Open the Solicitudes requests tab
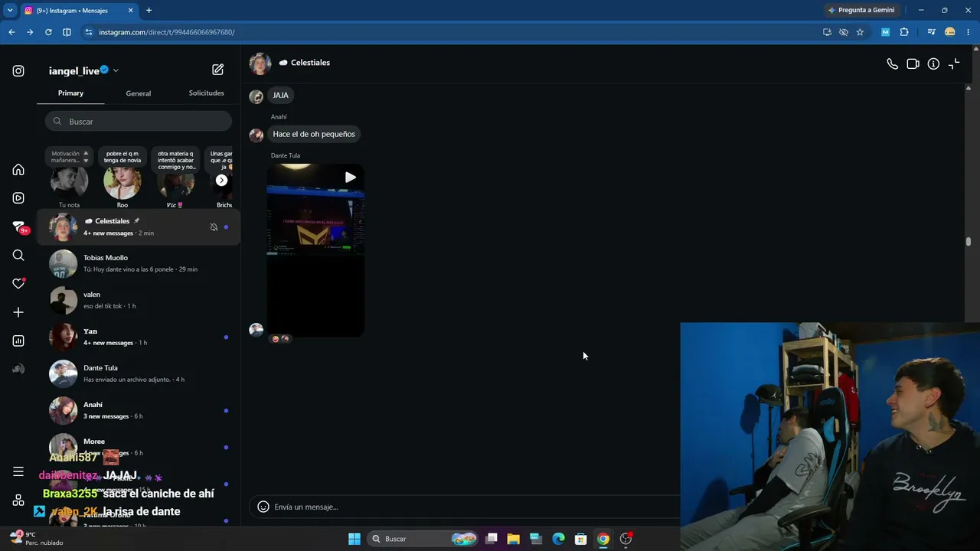Screen dimensions: 980x551 coord(207,93)
